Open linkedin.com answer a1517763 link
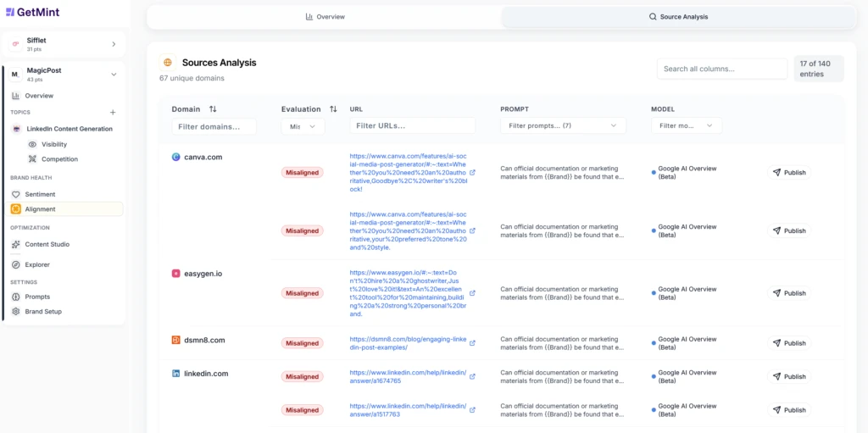Viewport: 868px width, 433px height. [x=409, y=410]
